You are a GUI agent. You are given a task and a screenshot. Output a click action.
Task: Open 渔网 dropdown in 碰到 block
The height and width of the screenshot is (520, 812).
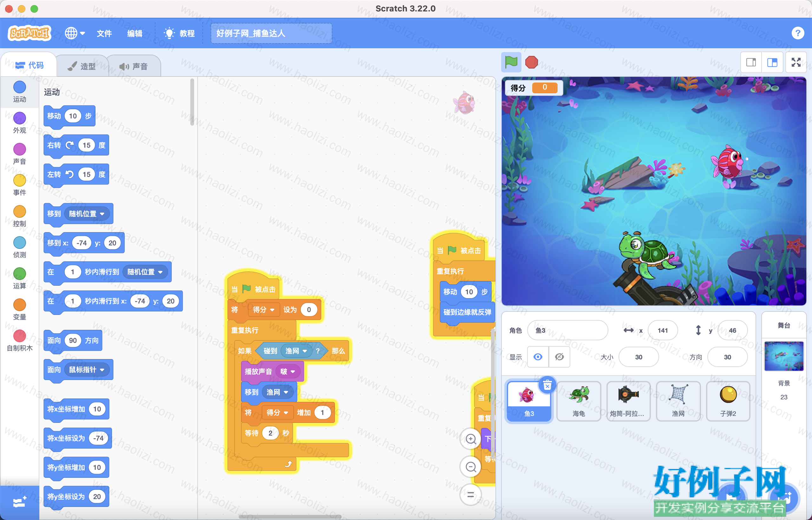[296, 350]
